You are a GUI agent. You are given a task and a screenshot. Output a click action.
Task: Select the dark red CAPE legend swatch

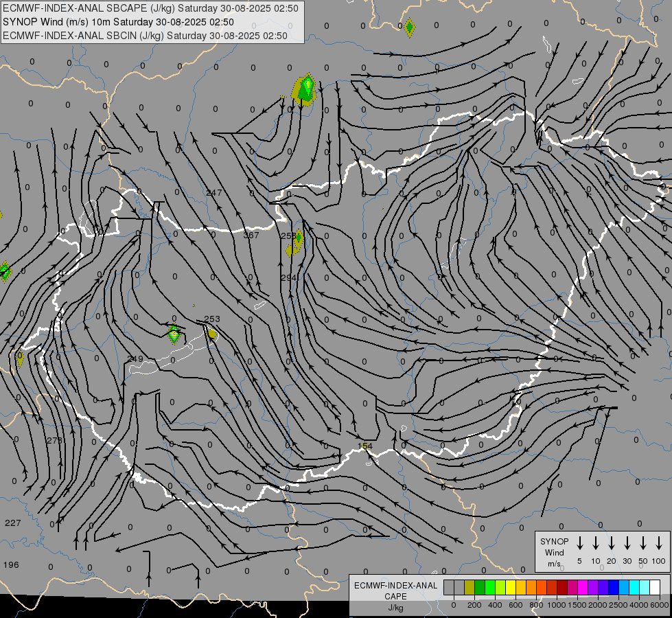point(562,588)
